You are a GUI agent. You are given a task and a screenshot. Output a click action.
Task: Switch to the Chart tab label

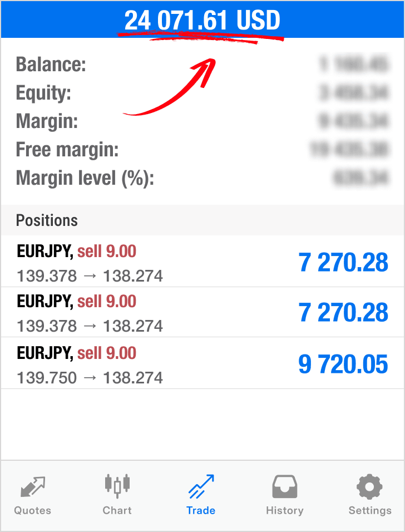pyautogui.click(x=117, y=510)
